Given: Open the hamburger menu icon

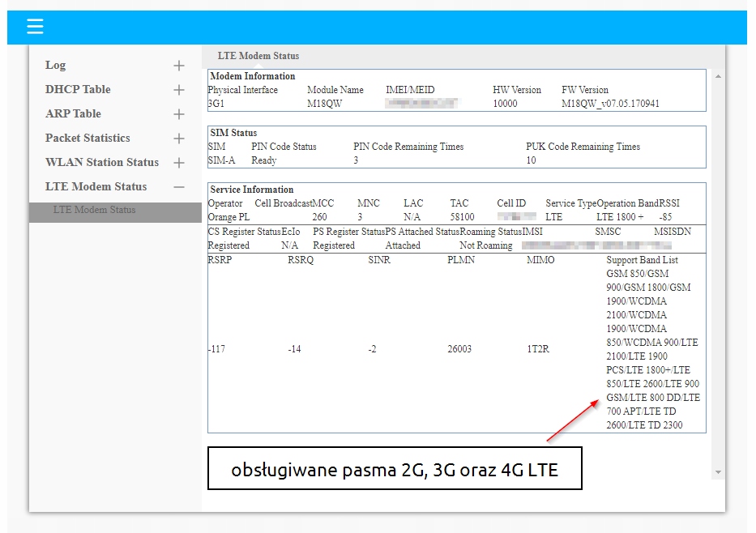Looking at the screenshot, I should (35, 26).
